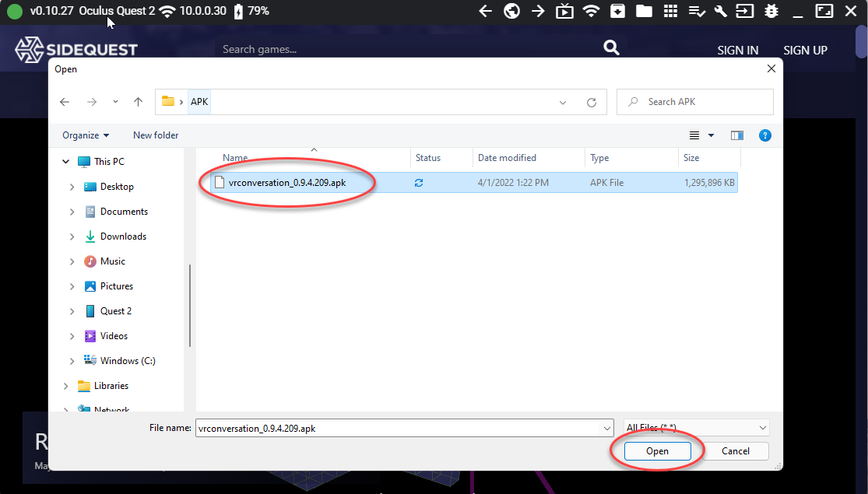Expand the address bar history dropdown
The height and width of the screenshot is (494, 868).
point(563,103)
